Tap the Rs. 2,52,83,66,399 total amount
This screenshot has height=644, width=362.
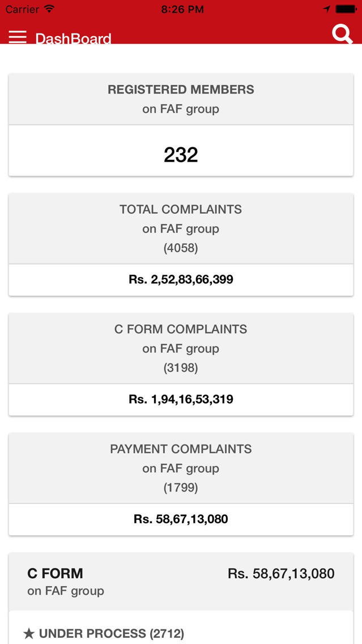(181, 279)
